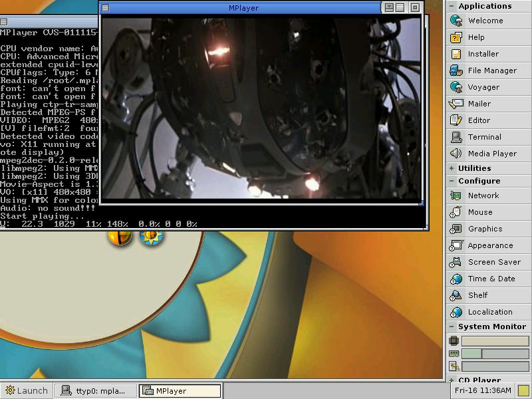Switch to ttyp0 mplayer terminal taskbar item
532x399 pixels.
[x=96, y=391]
